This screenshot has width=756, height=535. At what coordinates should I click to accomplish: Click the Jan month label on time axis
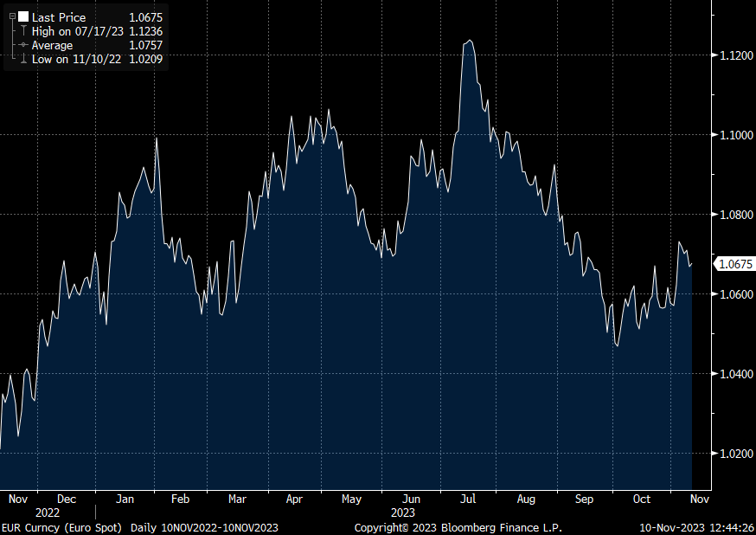(125, 500)
